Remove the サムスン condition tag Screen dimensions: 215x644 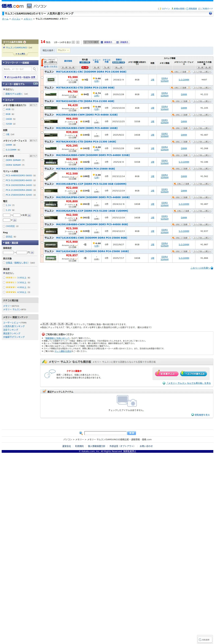[68, 50]
